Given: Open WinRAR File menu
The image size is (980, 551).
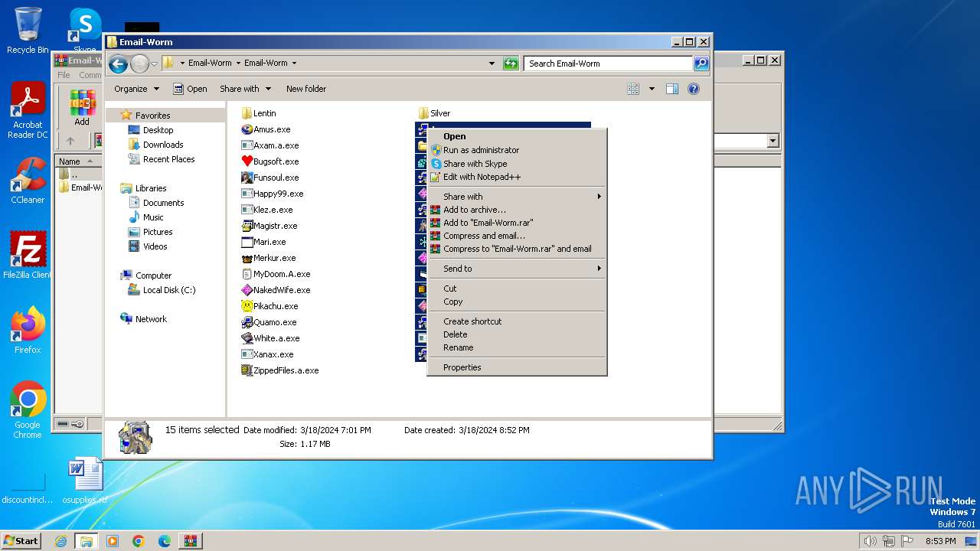Looking at the screenshot, I should [64, 75].
